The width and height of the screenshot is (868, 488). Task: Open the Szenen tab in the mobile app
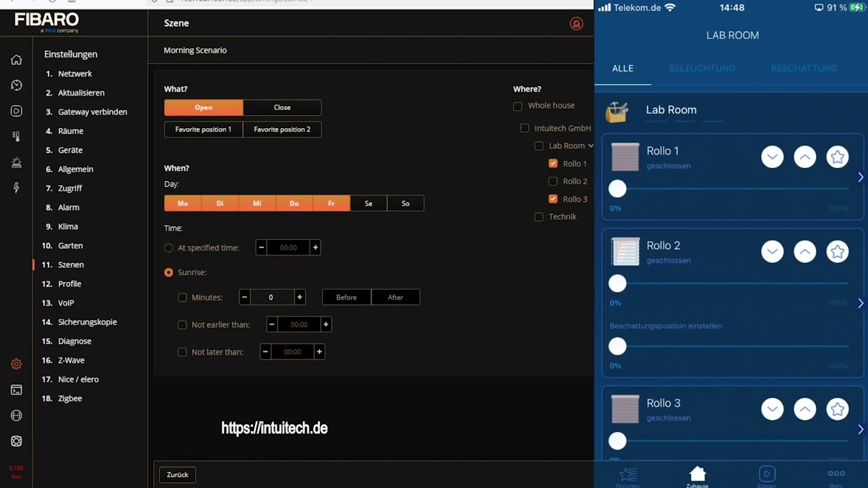point(766,476)
